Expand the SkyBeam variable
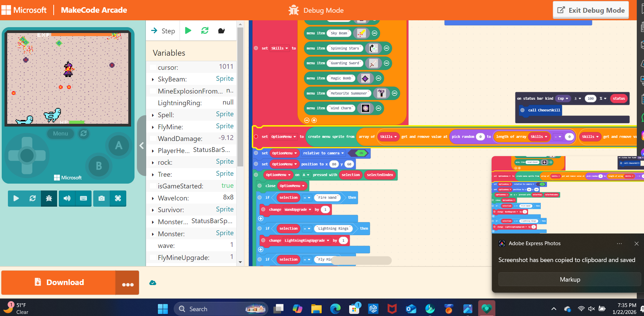 pos(153,79)
